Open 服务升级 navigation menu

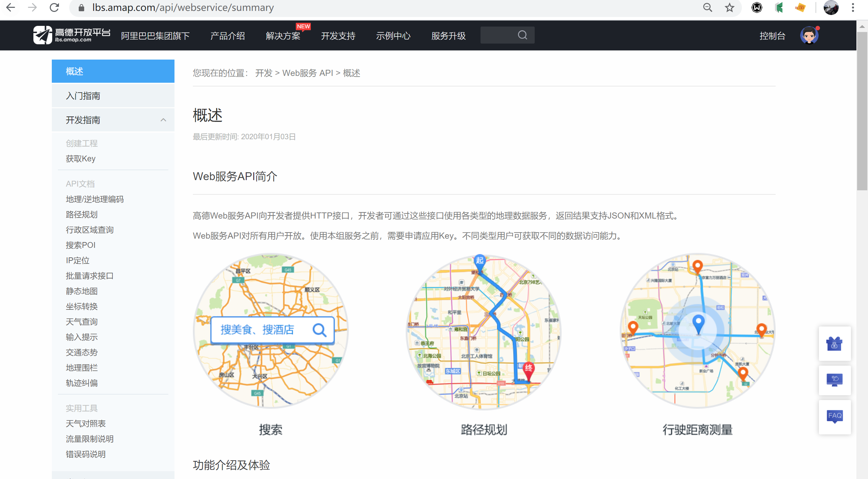tap(448, 36)
